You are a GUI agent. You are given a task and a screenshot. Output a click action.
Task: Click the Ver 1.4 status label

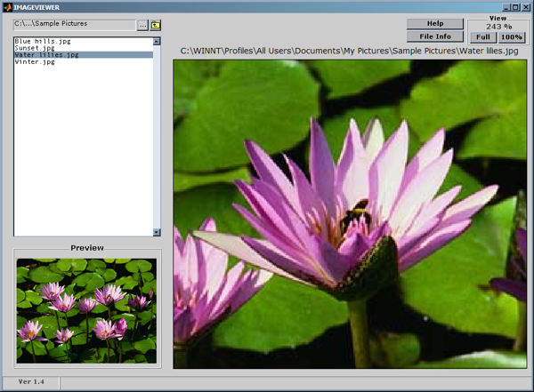[31, 381]
